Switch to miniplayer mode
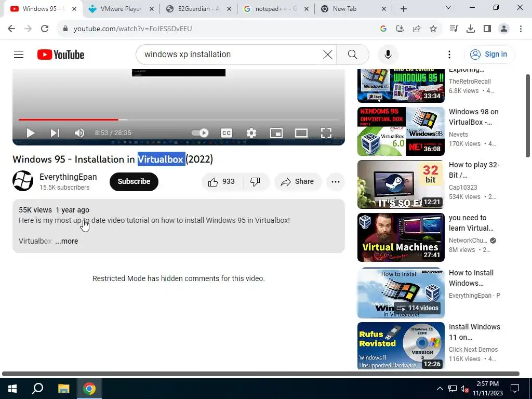The image size is (532, 399). click(x=276, y=133)
